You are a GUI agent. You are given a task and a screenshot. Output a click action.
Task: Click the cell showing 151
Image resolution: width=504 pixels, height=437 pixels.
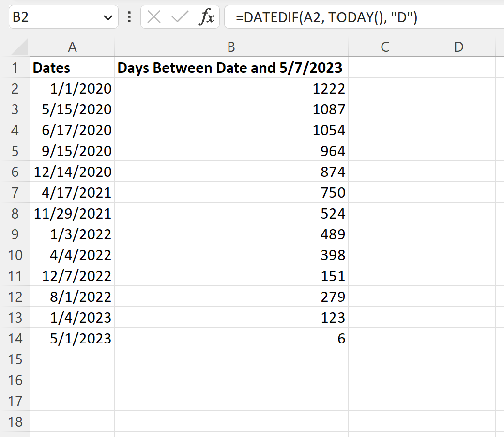tap(231, 276)
